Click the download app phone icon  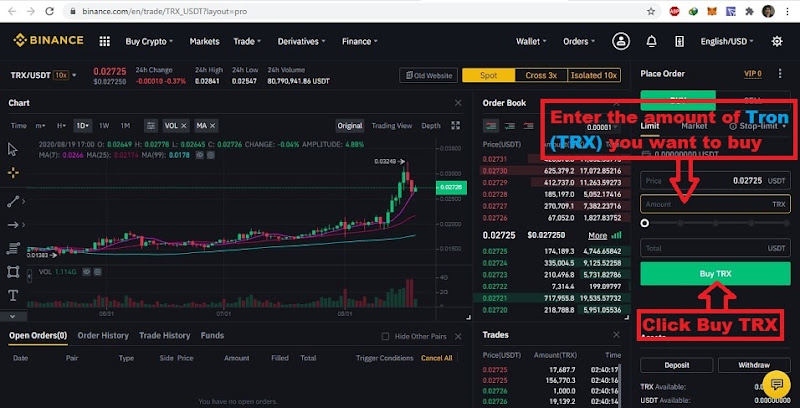pos(679,41)
